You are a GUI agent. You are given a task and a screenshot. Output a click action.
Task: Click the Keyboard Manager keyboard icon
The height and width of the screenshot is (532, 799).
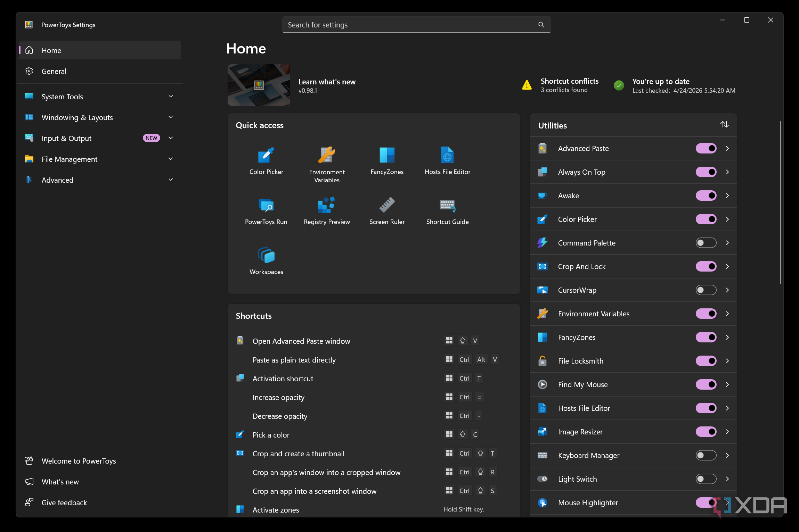pyautogui.click(x=543, y=455)
